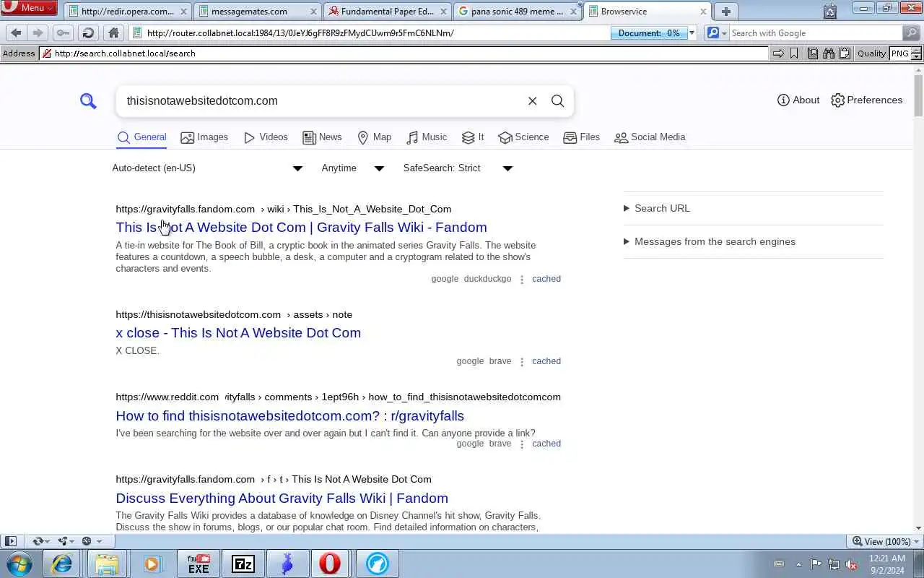Open the YouTube EXE taskbar icon
The height and width of the screenshot is (578, 924).
click(198, 564)
